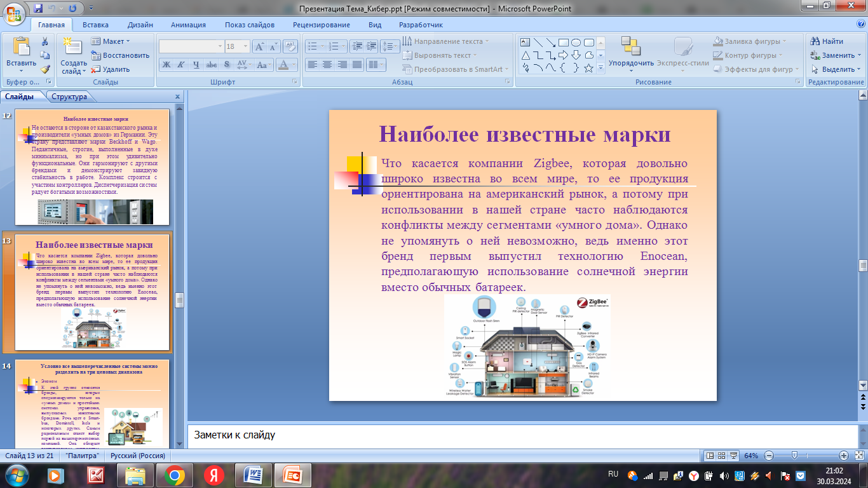The height and width of the screenshot is (488, 868).
Task: Click the Office round button
Action: click(x=14, y=13)
